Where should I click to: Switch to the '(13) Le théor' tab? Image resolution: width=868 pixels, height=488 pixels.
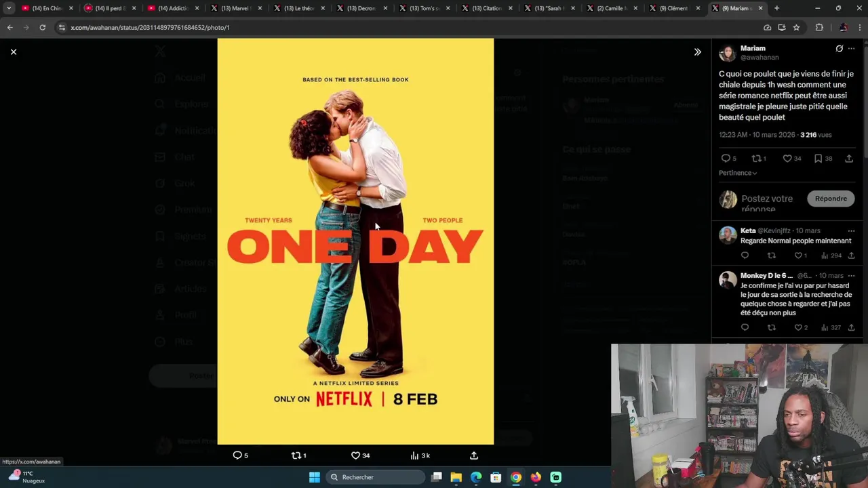(299, 8)
